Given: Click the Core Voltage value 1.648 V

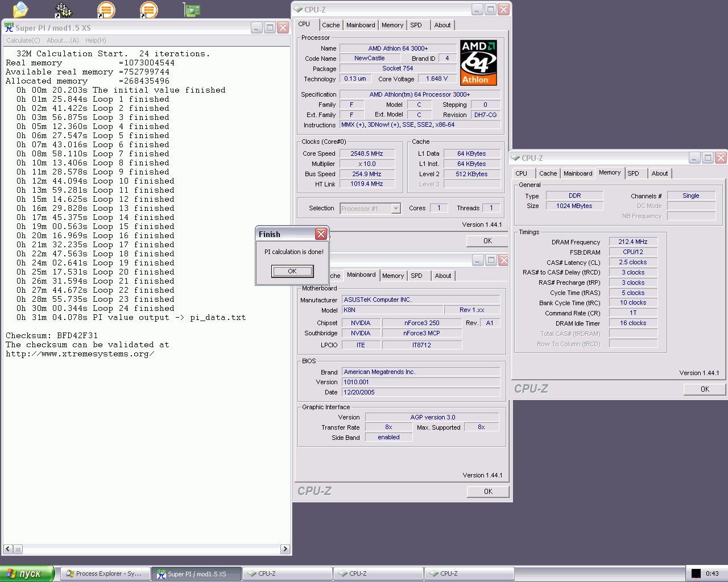Looking at the screenshot, I should point(437,78).
